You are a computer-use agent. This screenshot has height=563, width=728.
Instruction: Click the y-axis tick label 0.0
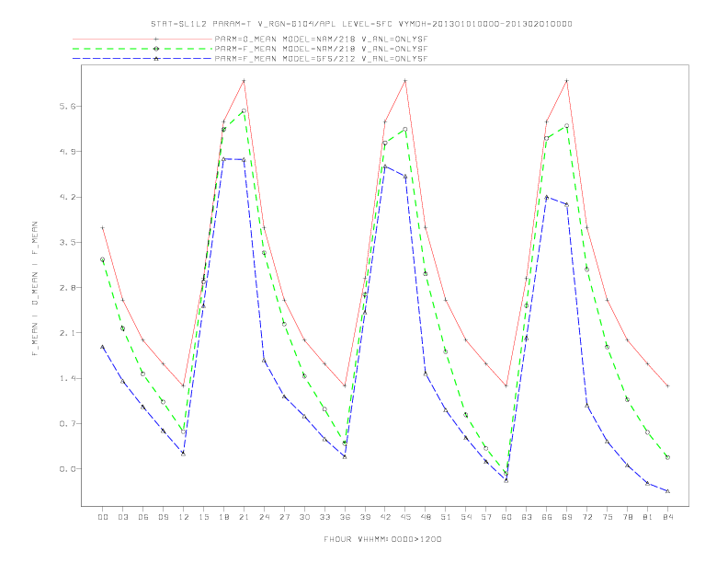[x=67, y=469]
